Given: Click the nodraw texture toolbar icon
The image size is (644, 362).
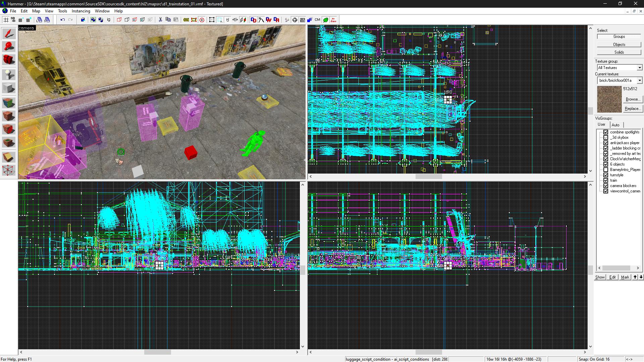Looking at the screenshot, I should click(333, 20).
